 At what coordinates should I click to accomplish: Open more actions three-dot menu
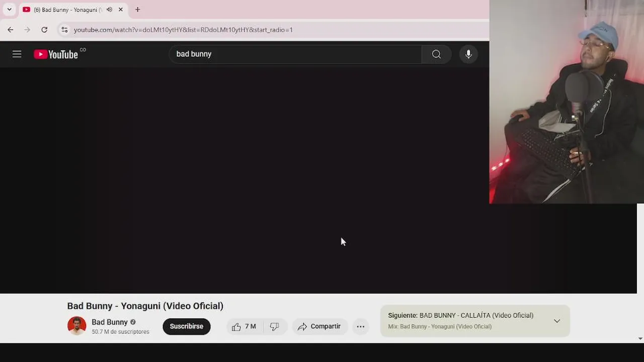[361, 326]
